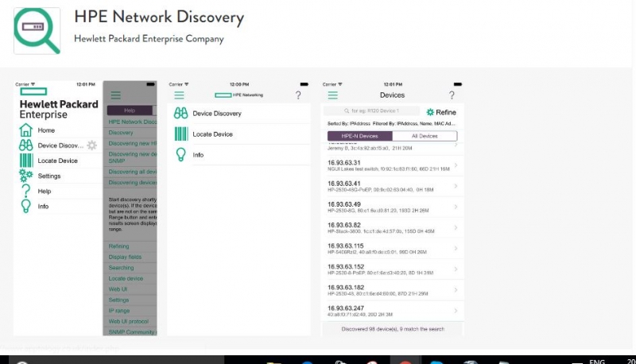Click the gears icon next to Settings
This screenshot has height=364, width=636.
[x=25, y=176]
